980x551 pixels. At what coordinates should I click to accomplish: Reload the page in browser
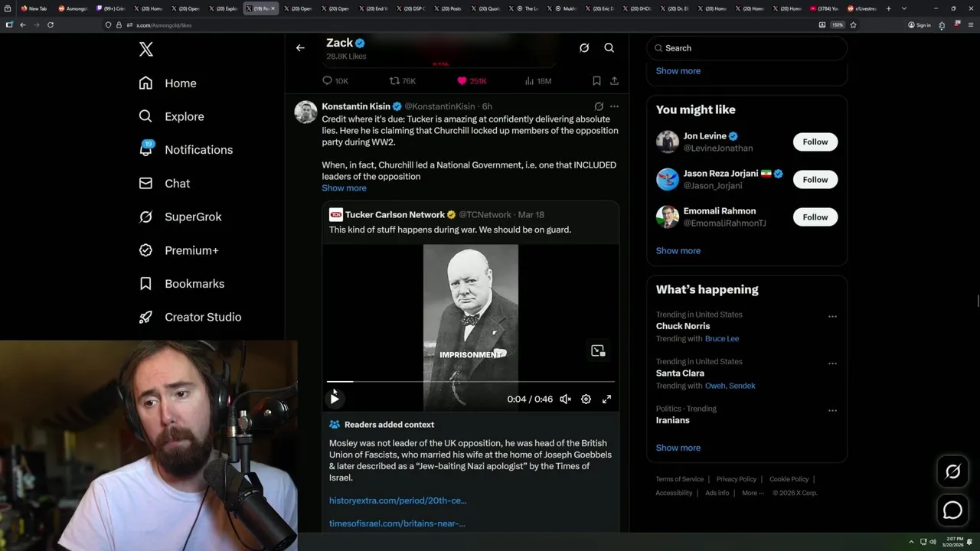click(x=51, y=24)
